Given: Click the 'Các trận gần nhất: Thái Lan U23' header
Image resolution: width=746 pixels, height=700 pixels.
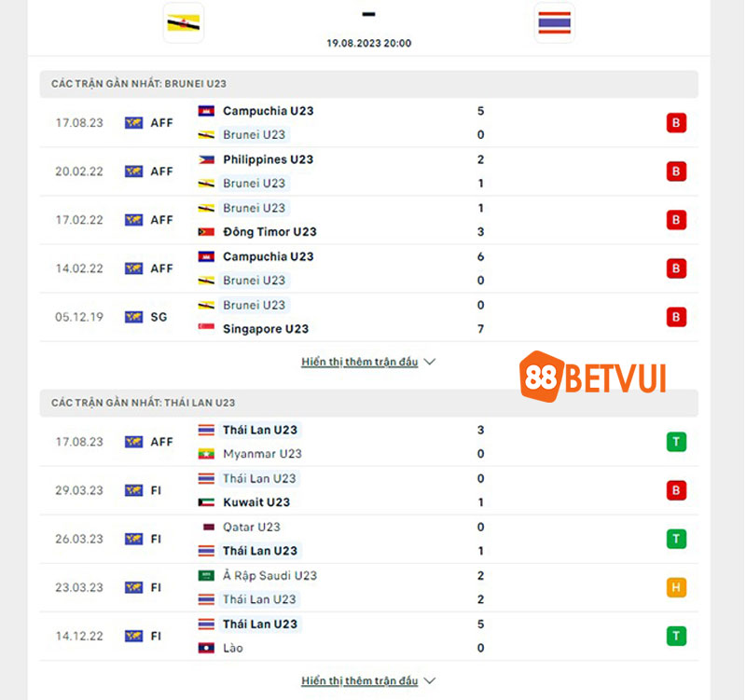Looking at the screenshot, I should pyautogui.click(x=144, y=403).
